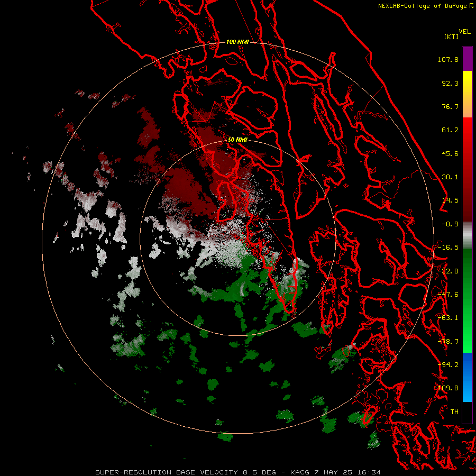This screenshot has height=476, width=476.
Task: Select the -16.5 velocity scale value
Action: point(448,248)
